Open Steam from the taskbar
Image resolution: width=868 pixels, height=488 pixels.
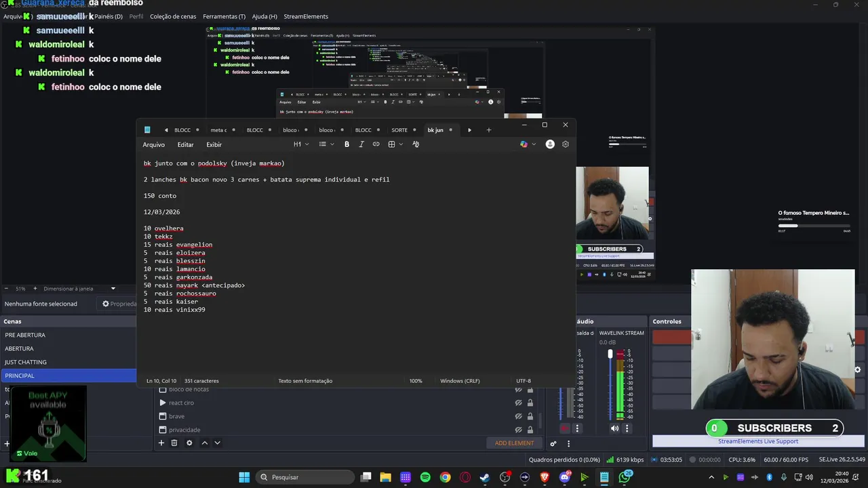pyautogui.click(x=485, y=477)
